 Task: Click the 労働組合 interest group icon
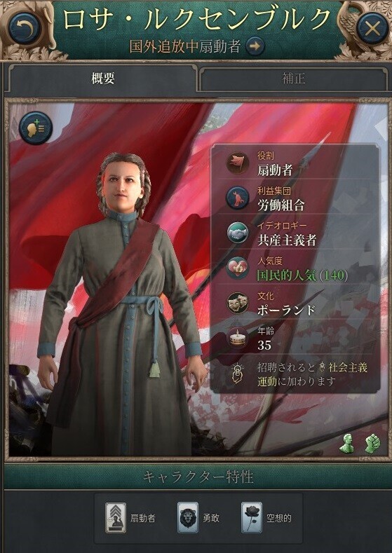coord(238,198)
